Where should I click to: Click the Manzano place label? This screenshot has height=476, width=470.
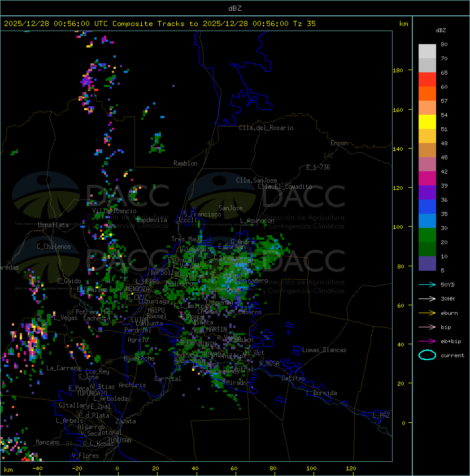47,442
